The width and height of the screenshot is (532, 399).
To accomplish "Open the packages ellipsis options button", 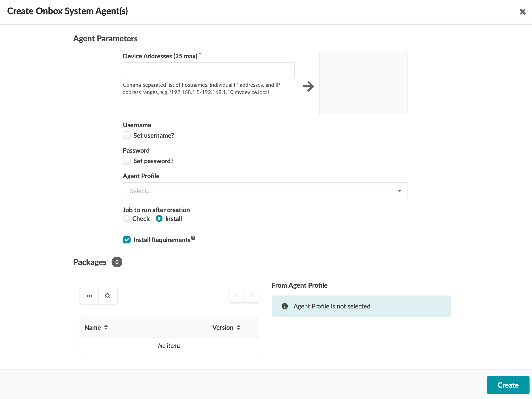I will tap(89, 296).
